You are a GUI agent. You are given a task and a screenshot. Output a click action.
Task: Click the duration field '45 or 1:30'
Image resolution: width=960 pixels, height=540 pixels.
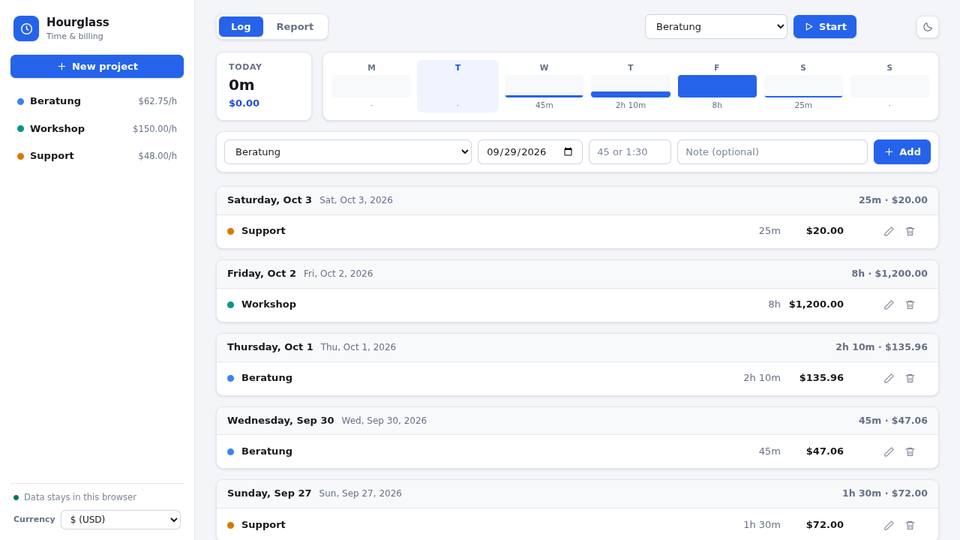629,152
